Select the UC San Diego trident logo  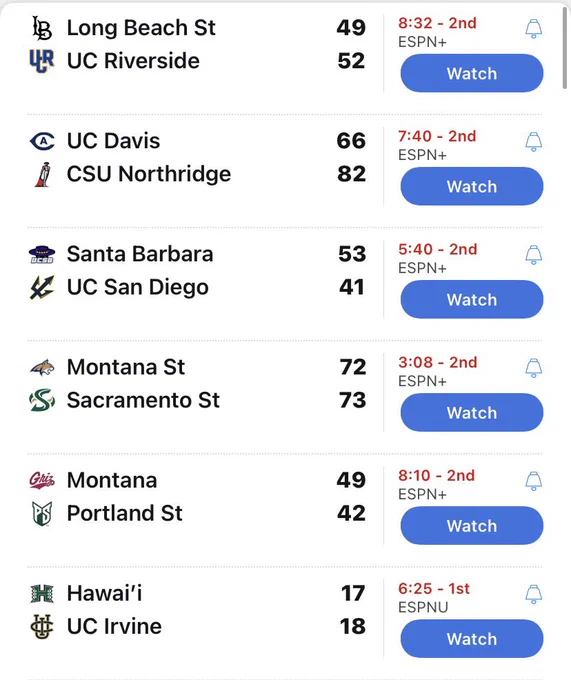click(x=42, y=287)
